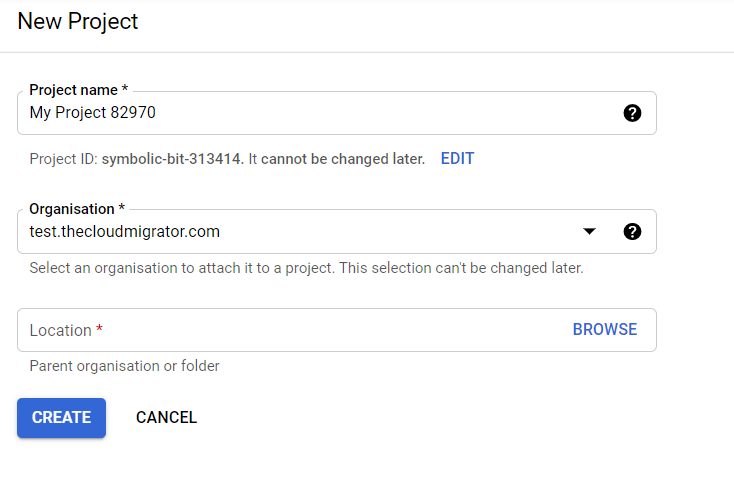Expand the Organisation dropdown arrow
This screenshot has height=479, width=734.
[589, 231]
